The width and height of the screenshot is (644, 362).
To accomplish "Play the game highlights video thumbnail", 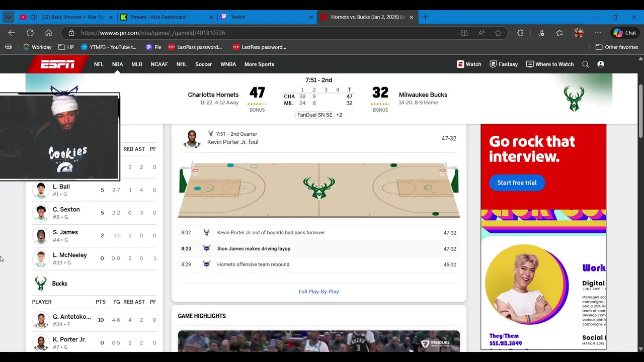I will pyautogui.click(x=318, y=340).
